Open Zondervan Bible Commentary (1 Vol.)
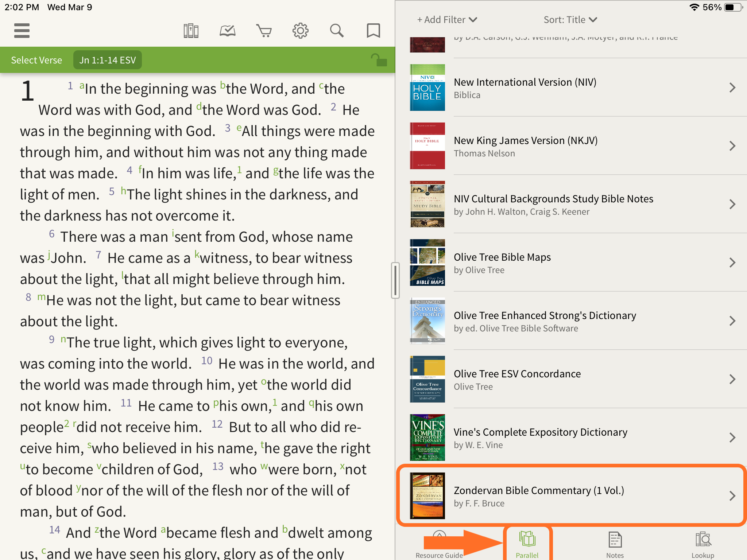The width and height of the screenshot is (747, 560). [x=571, y=496]
